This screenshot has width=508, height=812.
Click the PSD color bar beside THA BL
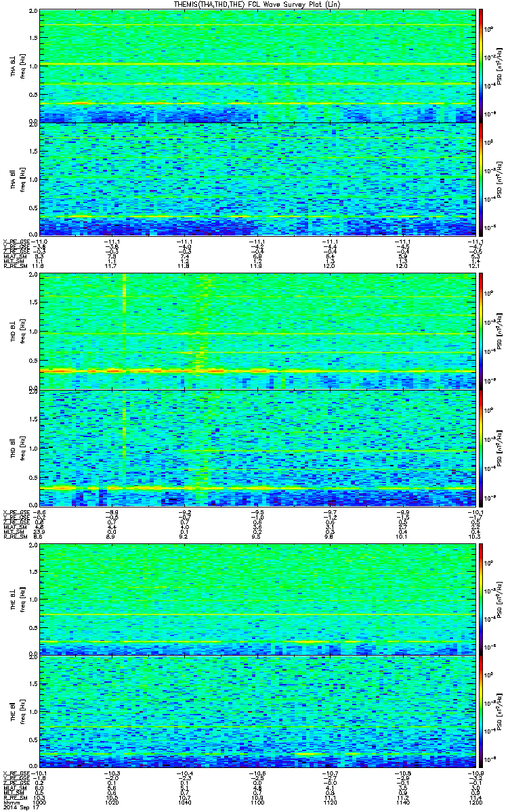coord(481,66)
